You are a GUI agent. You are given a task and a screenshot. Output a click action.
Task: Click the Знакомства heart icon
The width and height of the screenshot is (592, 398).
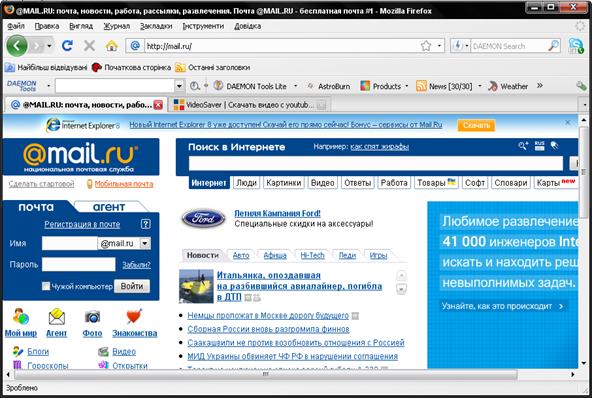pos(134,316)
